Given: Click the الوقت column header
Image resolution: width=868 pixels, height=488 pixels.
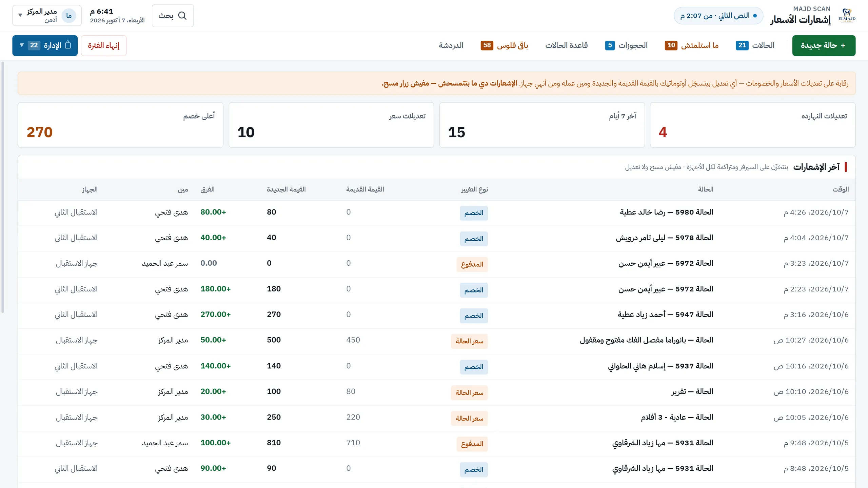Looking at the screenshot, I should click(x=841, y=189).
